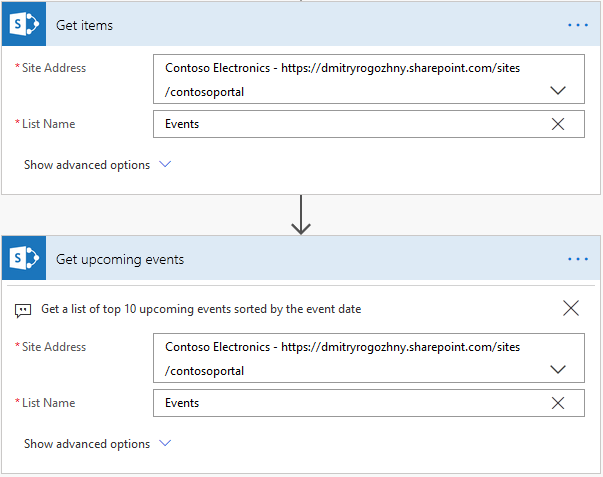Click List Name field in Get upcoming events

pos(369,403)
